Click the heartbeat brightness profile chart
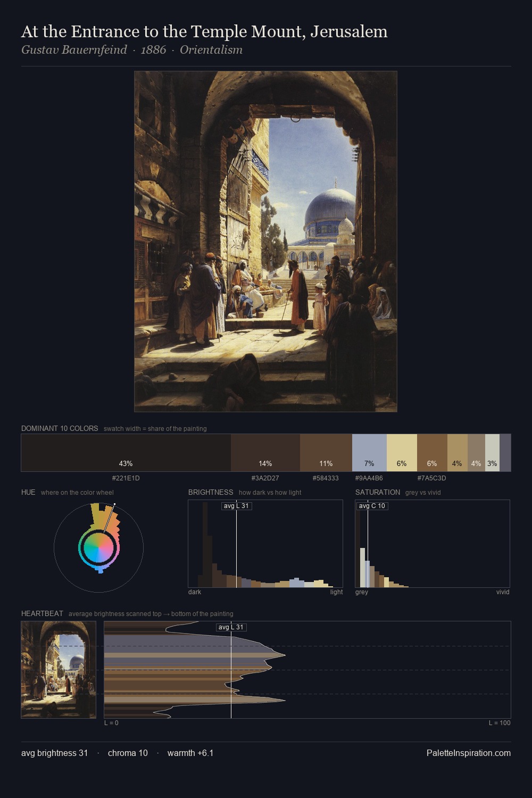Screen dimensions: 532x798 point(307,670)
